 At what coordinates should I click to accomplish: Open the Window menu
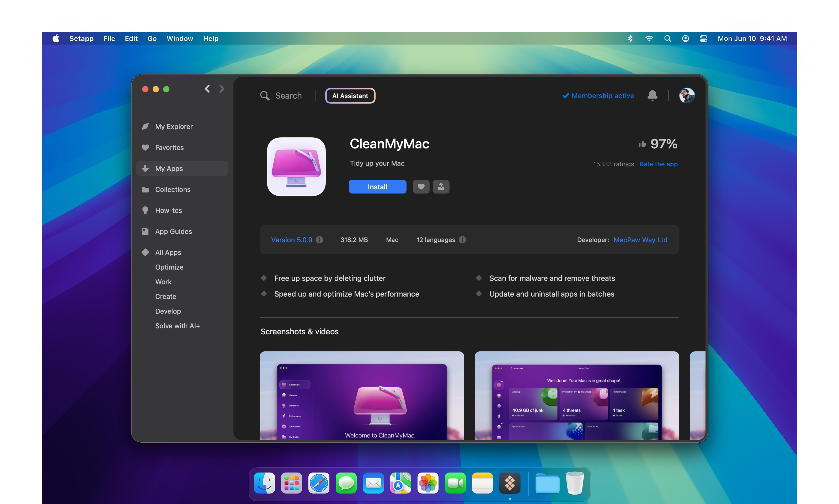[x=180, y=39]
